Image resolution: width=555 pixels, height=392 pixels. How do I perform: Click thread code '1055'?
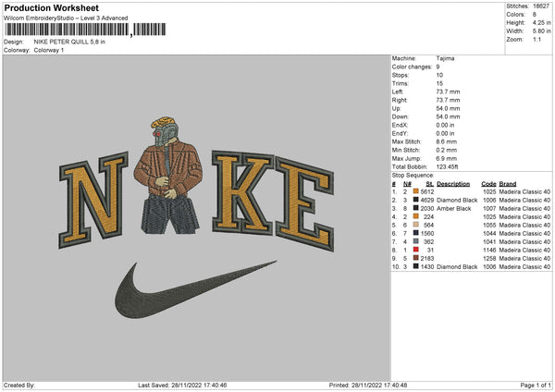pos(489,225)
